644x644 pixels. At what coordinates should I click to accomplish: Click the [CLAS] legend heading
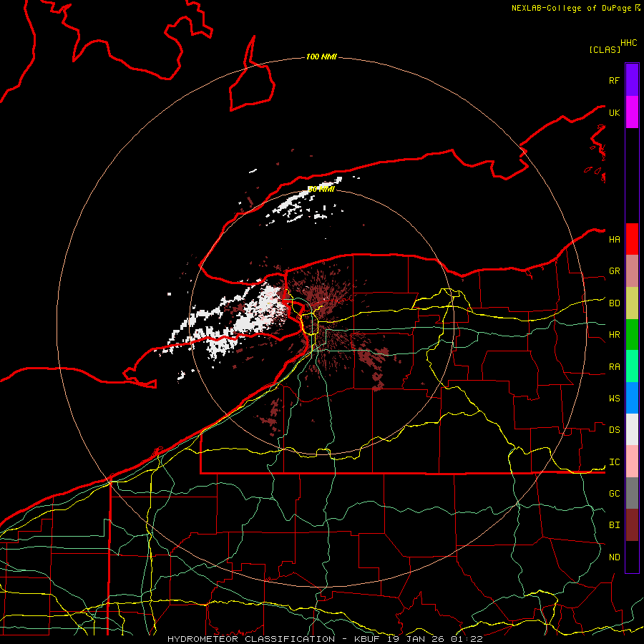pyautogui.click(x=605, y=49)
